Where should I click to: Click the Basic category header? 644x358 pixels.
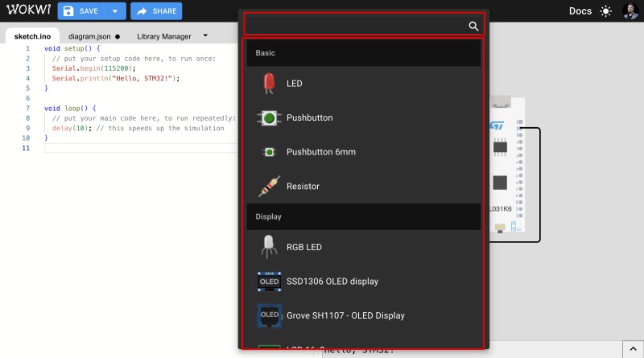pyautogui.click(x=364, y=53)
